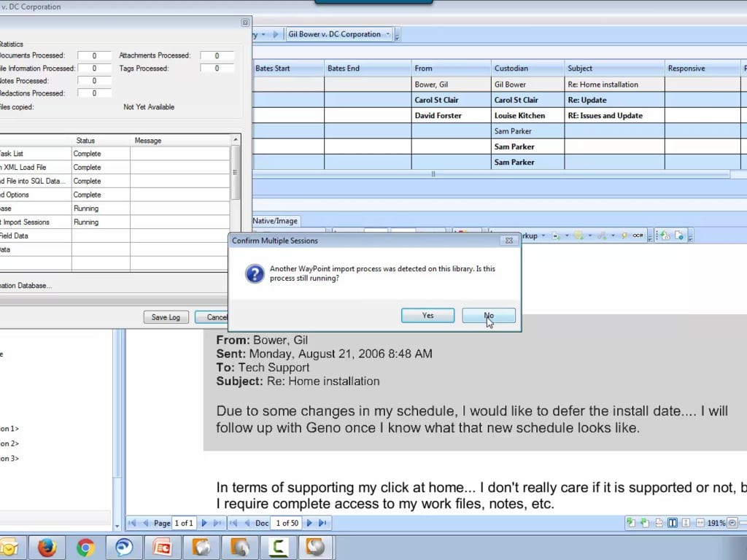This screenshot has width=747, height=560.
Task: Click the task list vertical scrollbar
Action: (x=235, y=173)
